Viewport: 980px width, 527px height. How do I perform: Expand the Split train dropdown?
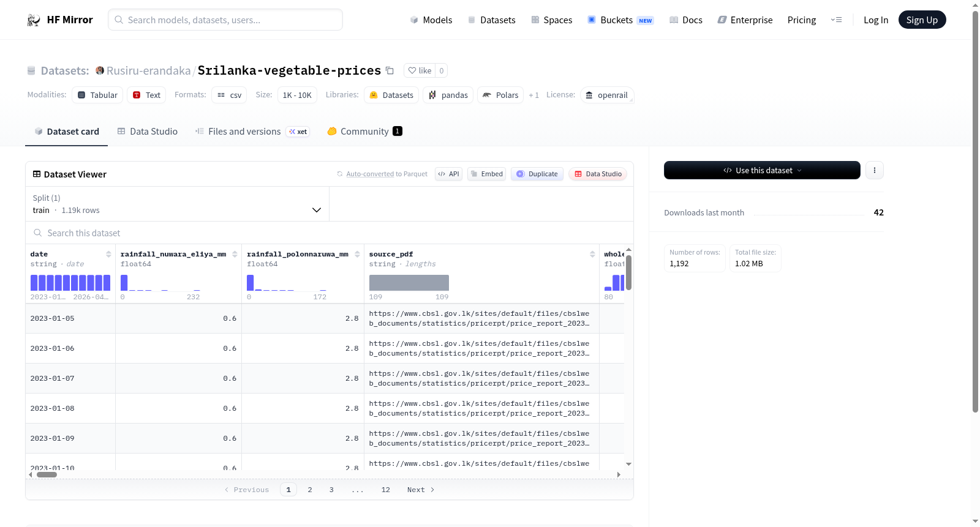(x=177, y=204)
